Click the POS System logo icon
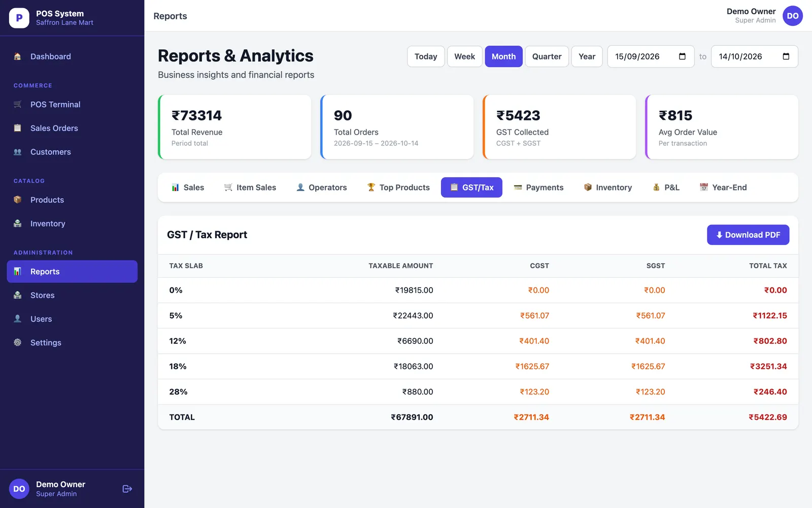The image size is (812, 508). click(x=19, y=18)
